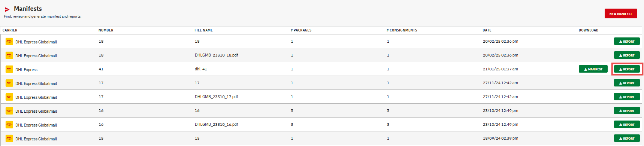Click DHL logo icon in DHL Express row
This screenshot has width=644, height=146.
[9, 69]
